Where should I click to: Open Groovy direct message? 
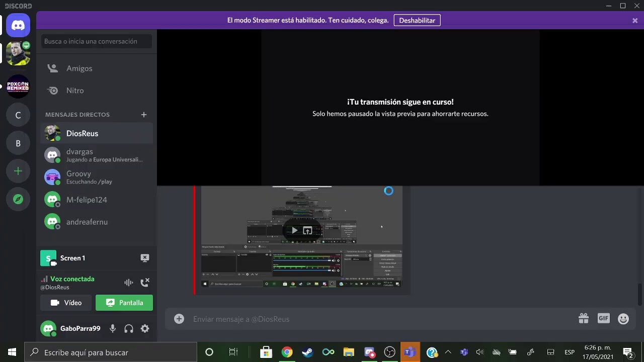(97, 177)
